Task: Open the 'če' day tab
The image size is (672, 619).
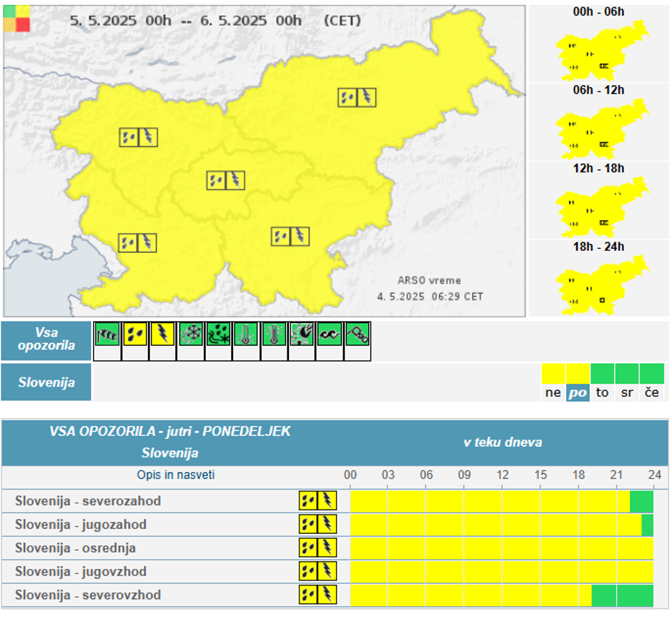Action: pyautogui.click(x=652, y=392)
